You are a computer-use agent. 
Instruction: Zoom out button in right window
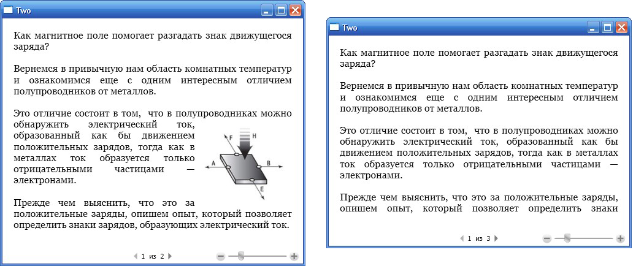pyautogui.click(x=546, y=238)
